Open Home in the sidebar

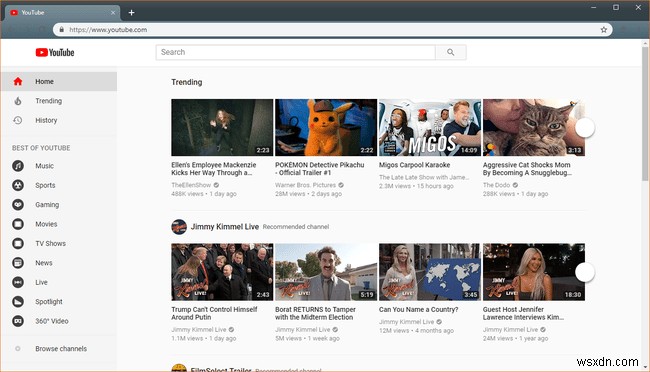(59, 81)
